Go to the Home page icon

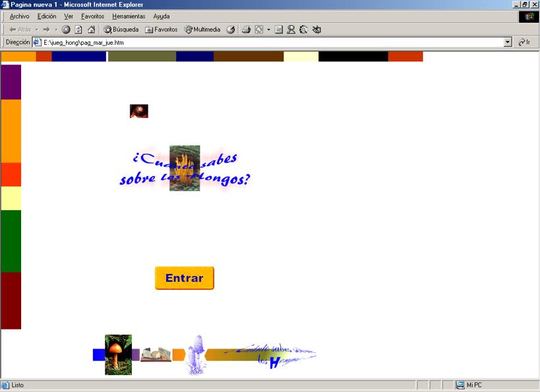pyautogui.click(x=91, y=30)
